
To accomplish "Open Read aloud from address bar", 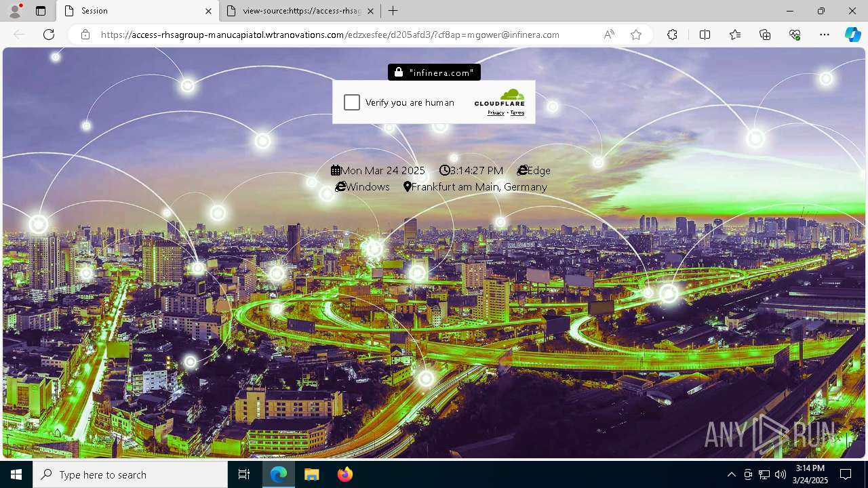I will pyautogui.click(x=609, y=35).
